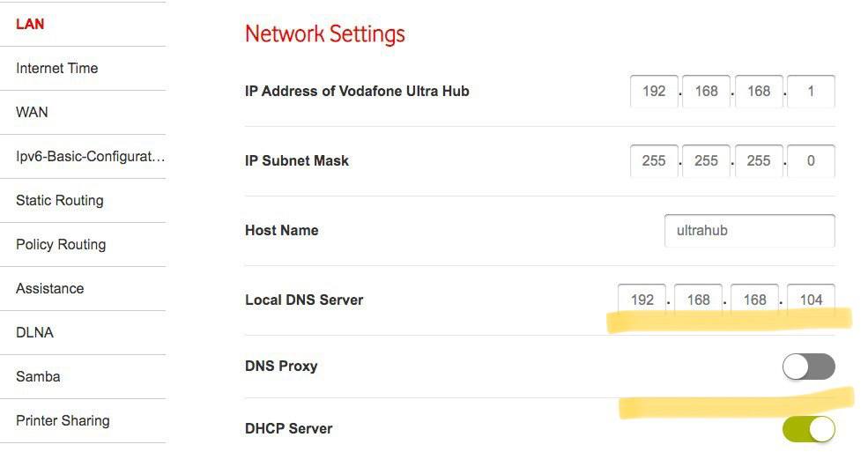Open the LAN settings page
868x452 pixels.
point(30,24)
